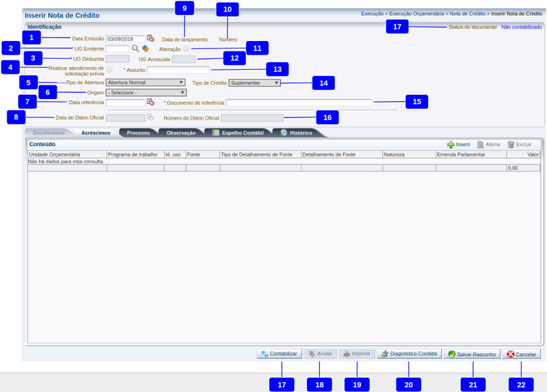Click the green plus Inserir icon
547x392 pixels.
tap(451, 145)
